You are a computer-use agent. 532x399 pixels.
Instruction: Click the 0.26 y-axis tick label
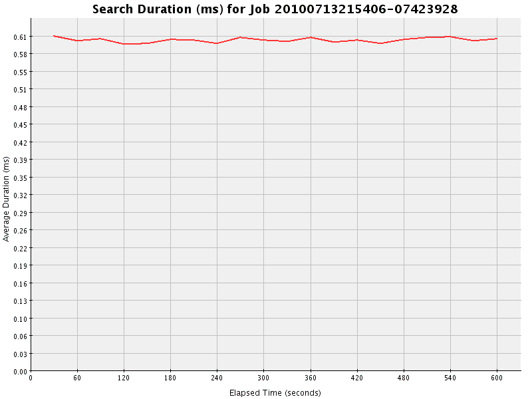coord(20,230)
